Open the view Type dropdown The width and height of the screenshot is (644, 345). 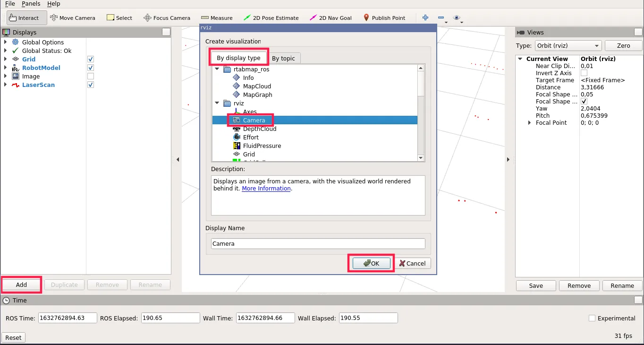(x=568, y=46)
